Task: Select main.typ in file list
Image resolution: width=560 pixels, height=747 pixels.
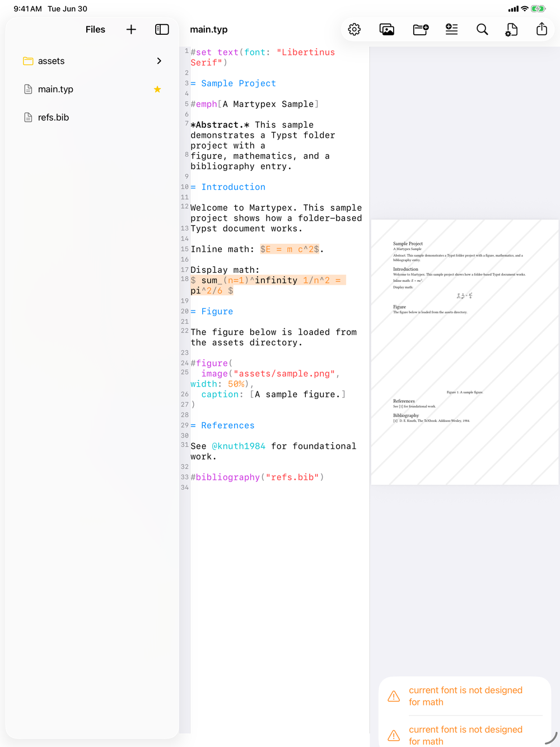Action: click(x=92, y=89)
